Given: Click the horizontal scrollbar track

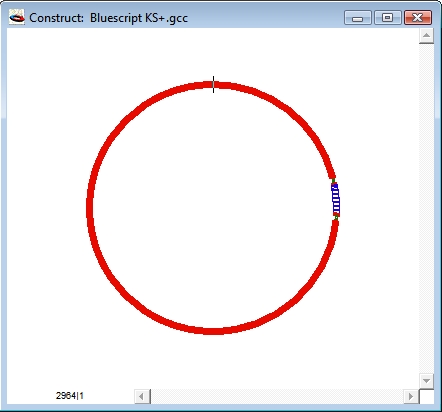Looking at the screenshot, I should pyautogui.click(x=277, y=396).
